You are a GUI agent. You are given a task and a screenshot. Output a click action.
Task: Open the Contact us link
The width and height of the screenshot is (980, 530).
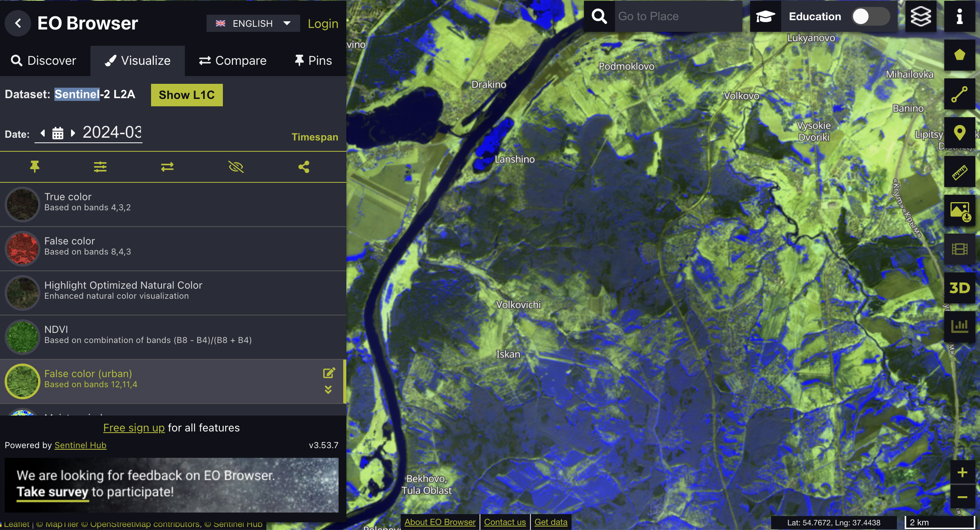tap(505, 522)
